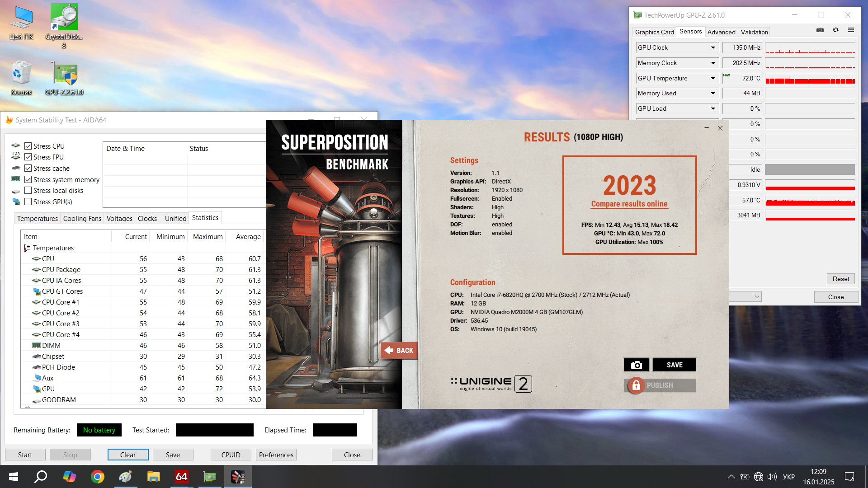868x488 pixels.
Task: Open AIDA64 Clocks tab
Action: click(147, 218)
